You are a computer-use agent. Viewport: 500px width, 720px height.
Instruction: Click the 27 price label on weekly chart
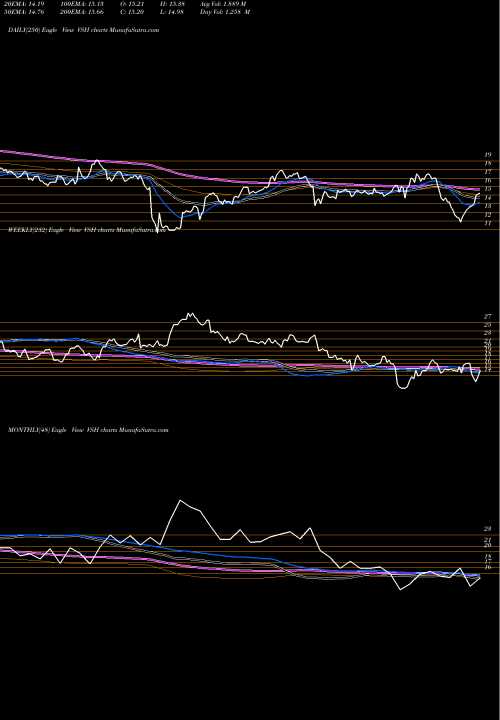click(x=488, y=316)
